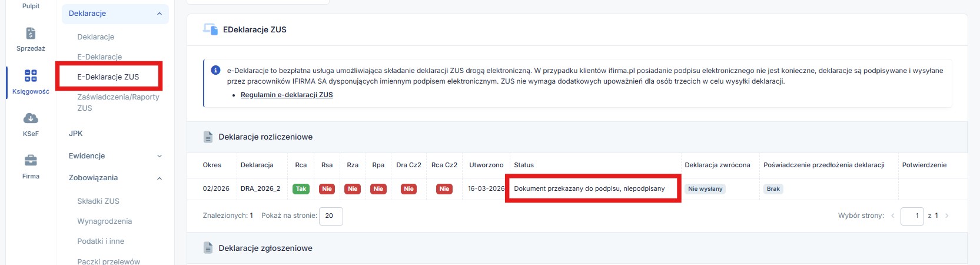Click the red Nie badge under Rca Cz2
The image size is (980, 265).
(x=444, y=189)
